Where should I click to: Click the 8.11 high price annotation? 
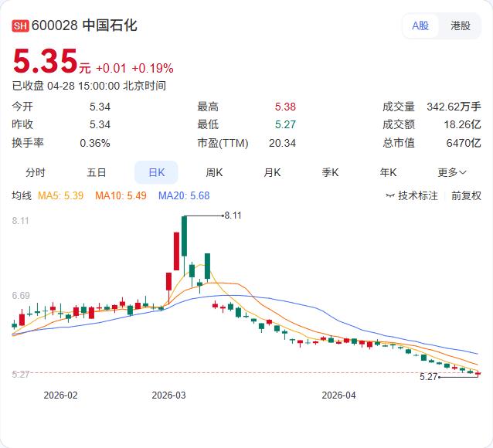(x=233, y=216)
